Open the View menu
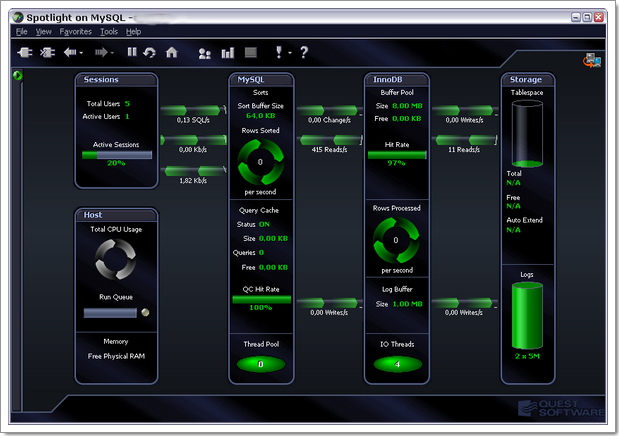The height and width of the screenshot is (436, 619). [x=43, y=32]
